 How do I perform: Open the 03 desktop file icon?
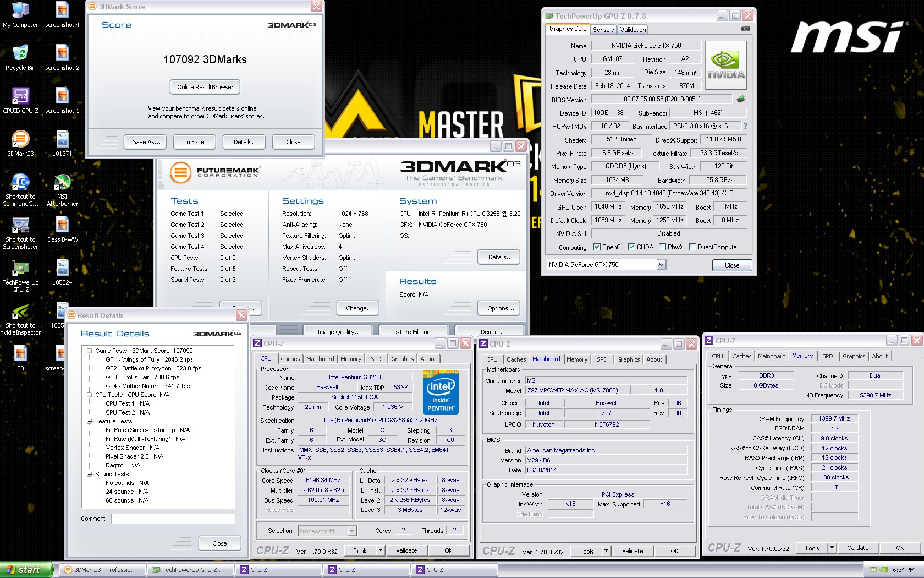click(x=20, y=358)
